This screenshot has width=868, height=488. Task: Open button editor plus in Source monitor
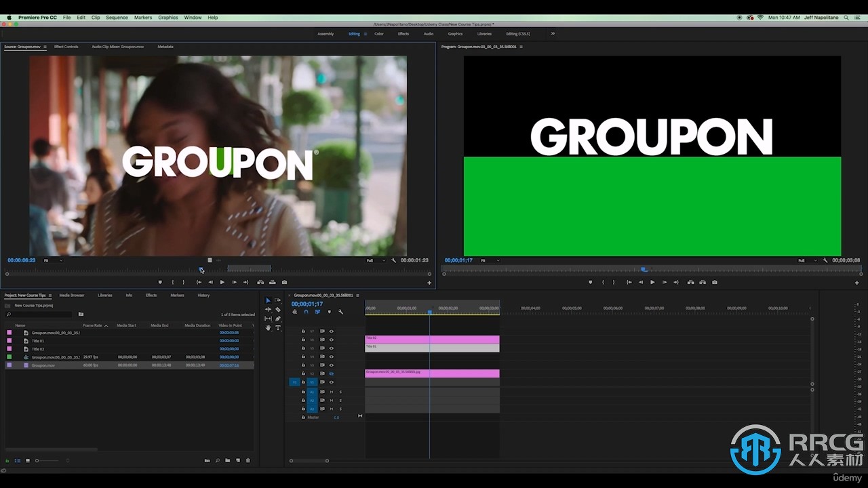point(429,283)
